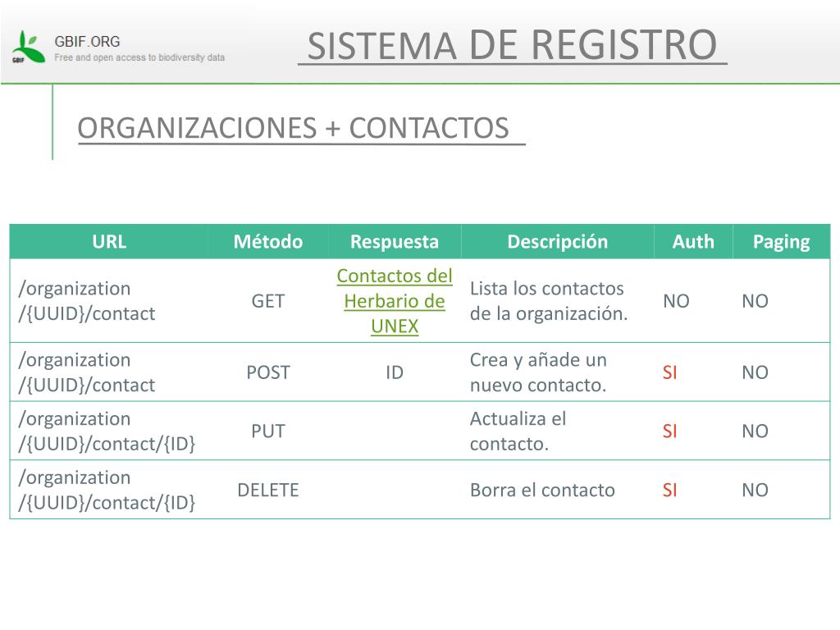Click the URL column header
The width and height of the screenshot is (840, 630).
[109, 242]
